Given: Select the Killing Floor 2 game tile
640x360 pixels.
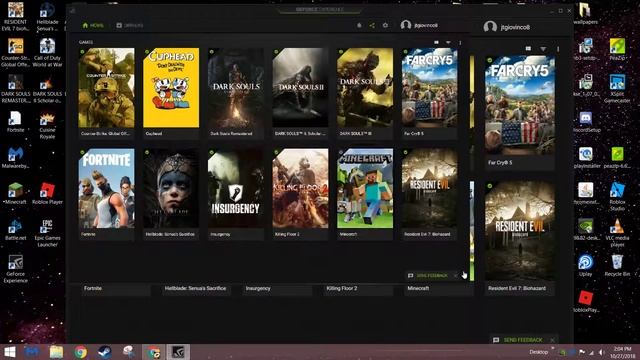Looking at the screenshot, I should tap(300, 194).
